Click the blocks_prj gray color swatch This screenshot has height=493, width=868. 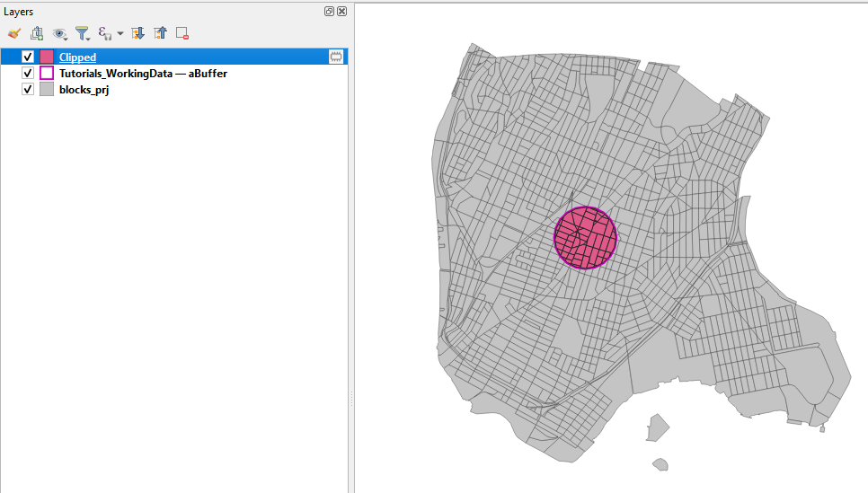pos(47,89)
